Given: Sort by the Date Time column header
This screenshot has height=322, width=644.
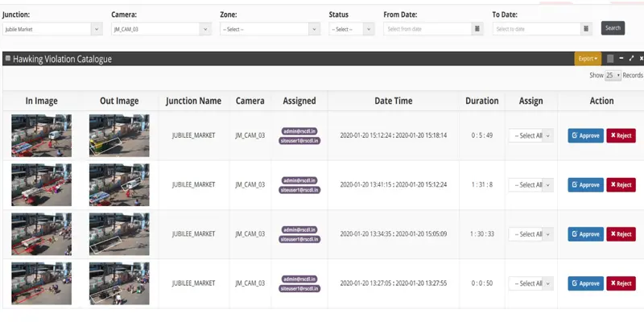Looking at the screenshot, I should pyautogui.click(x=393, y=101).
